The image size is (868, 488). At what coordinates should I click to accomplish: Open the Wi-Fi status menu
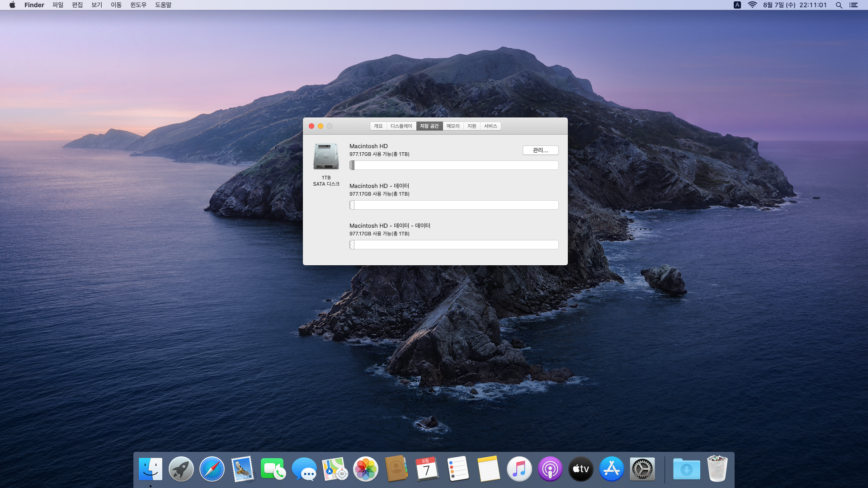[752, 5]
